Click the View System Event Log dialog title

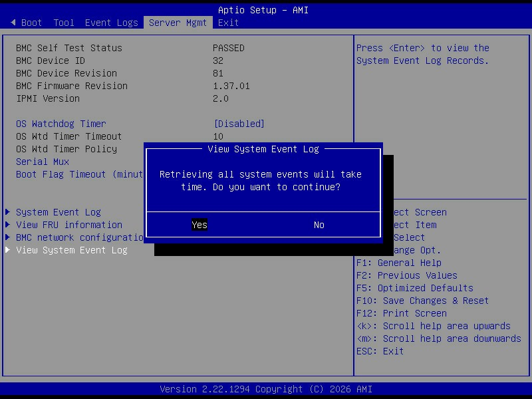click(x=263, y=149)
